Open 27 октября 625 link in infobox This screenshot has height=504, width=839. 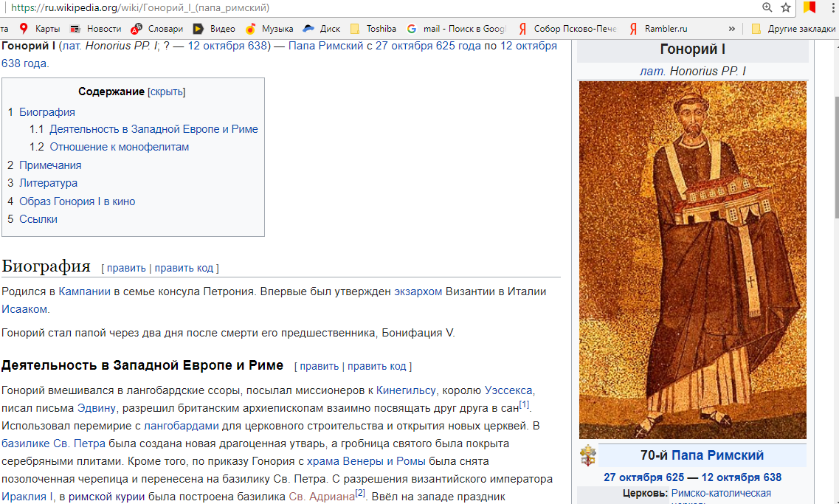tap(643, 477)
